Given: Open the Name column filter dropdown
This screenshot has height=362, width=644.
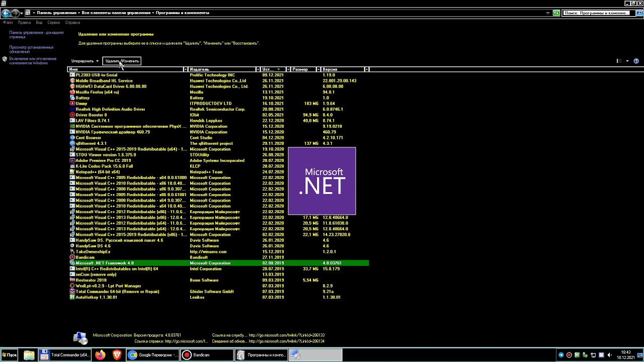Looking at the screenshot, I should 185,69.
